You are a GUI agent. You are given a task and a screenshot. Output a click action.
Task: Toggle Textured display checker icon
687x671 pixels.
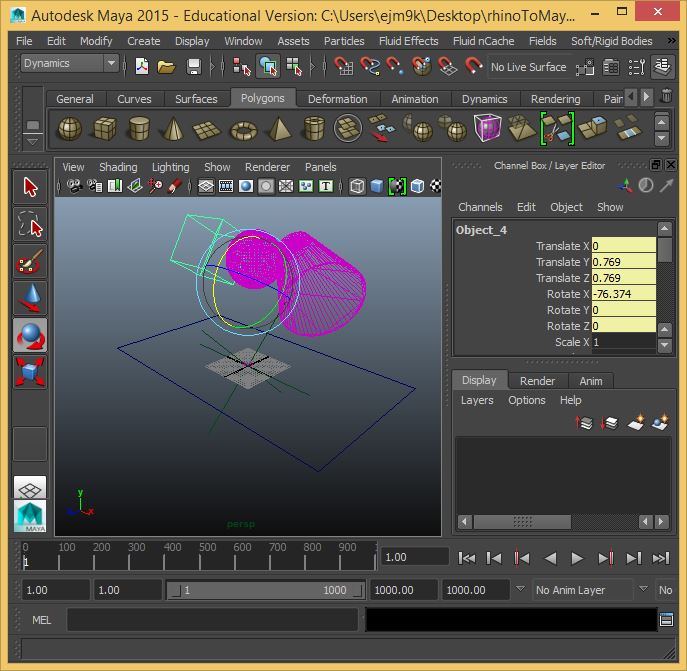point(435,186)
